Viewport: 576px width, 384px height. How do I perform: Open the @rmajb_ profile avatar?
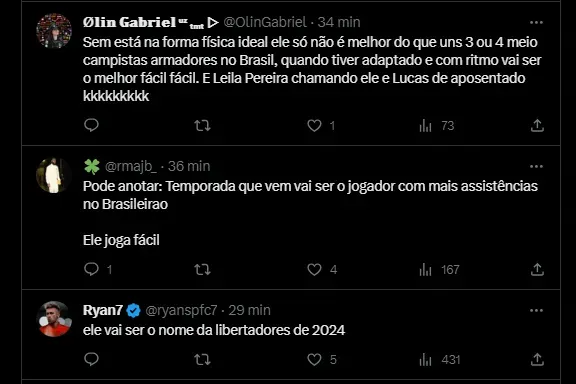pyautogui.click(x=54, y=175)
